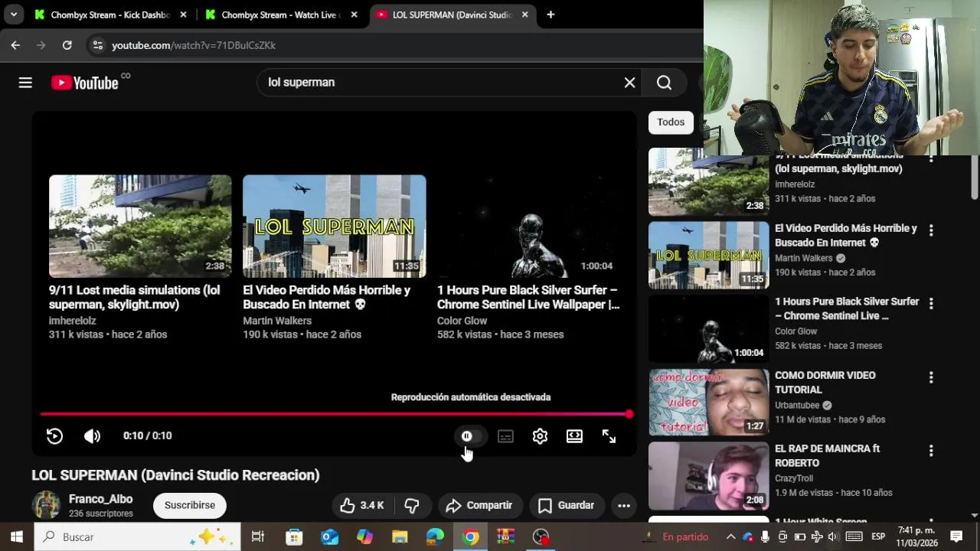
Task: Open Outlook from taskbar
Action: (329, 537)
